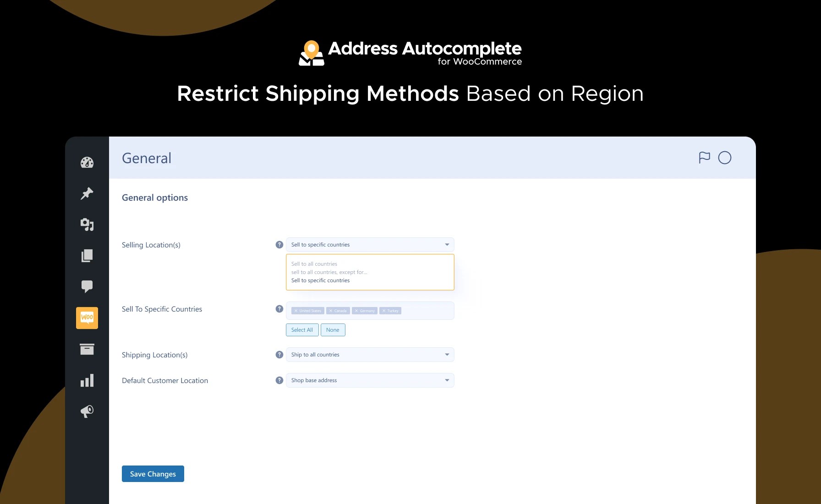
Task: Click the Pages stacked-documents icon
Action: [87, 256]
